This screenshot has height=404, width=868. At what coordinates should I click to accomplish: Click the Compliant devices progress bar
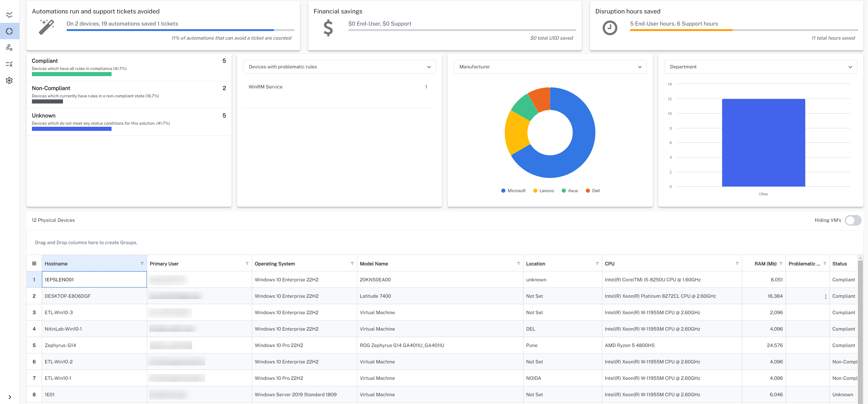tap(71, 74)
